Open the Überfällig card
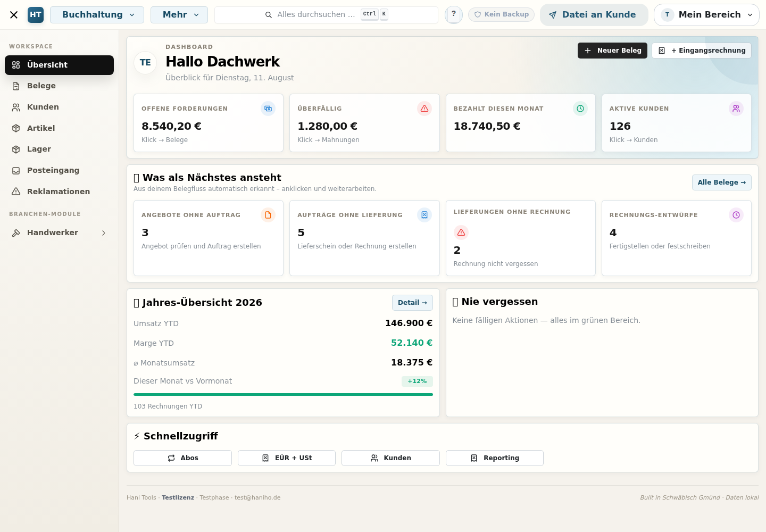766x532 pixels. (x=364, y=123)
